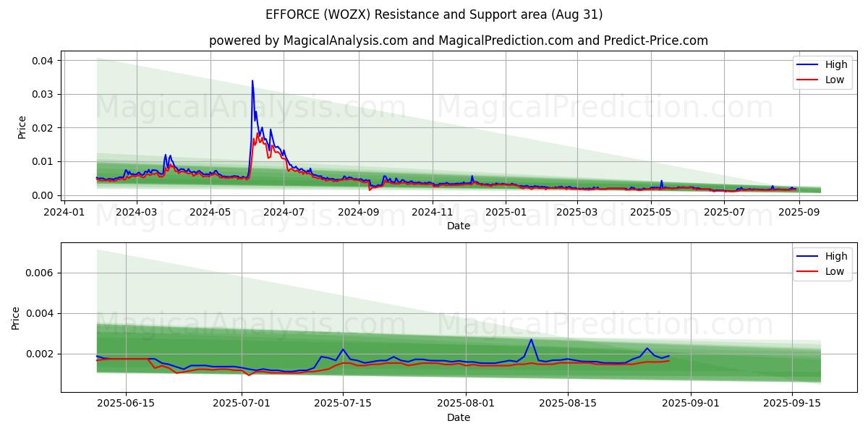Click the x-axis tick label '2025-09'

[x=799, y=212]
